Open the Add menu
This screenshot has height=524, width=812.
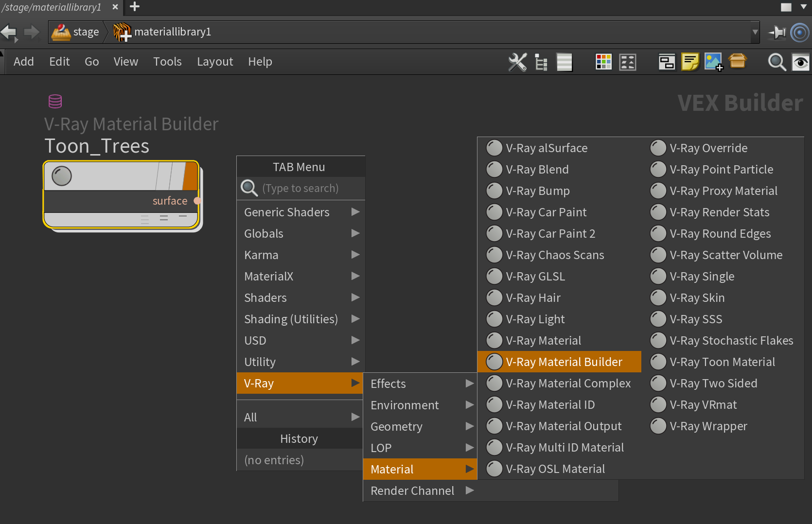[x=24, y=62]
